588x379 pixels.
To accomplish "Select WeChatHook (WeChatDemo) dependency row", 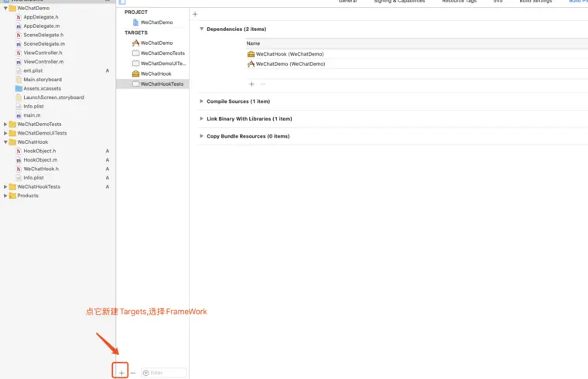I will (x=416, y=54).
